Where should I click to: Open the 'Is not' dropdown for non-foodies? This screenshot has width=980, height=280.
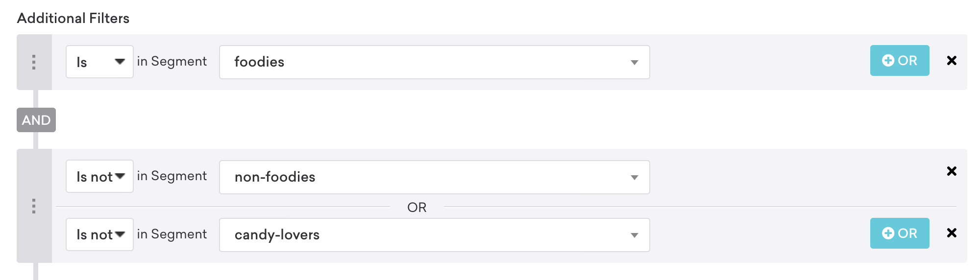pos(99,176)
